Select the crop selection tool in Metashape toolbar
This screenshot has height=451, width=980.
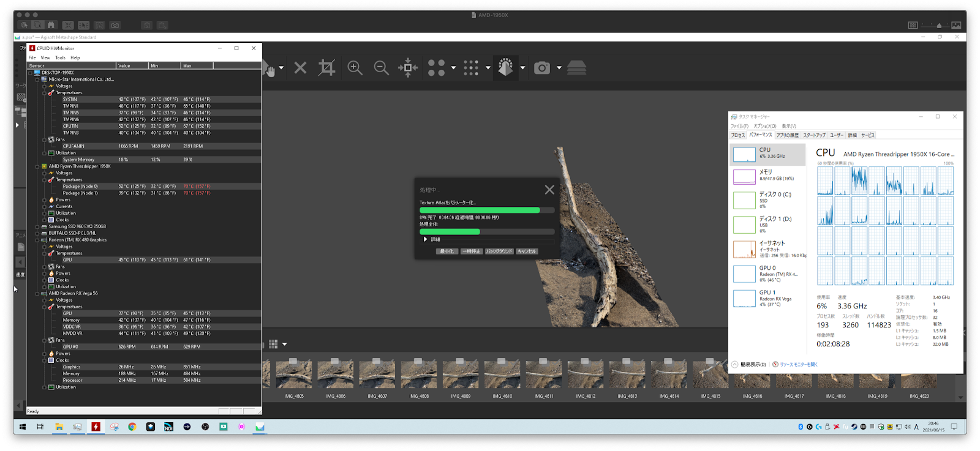326,68
